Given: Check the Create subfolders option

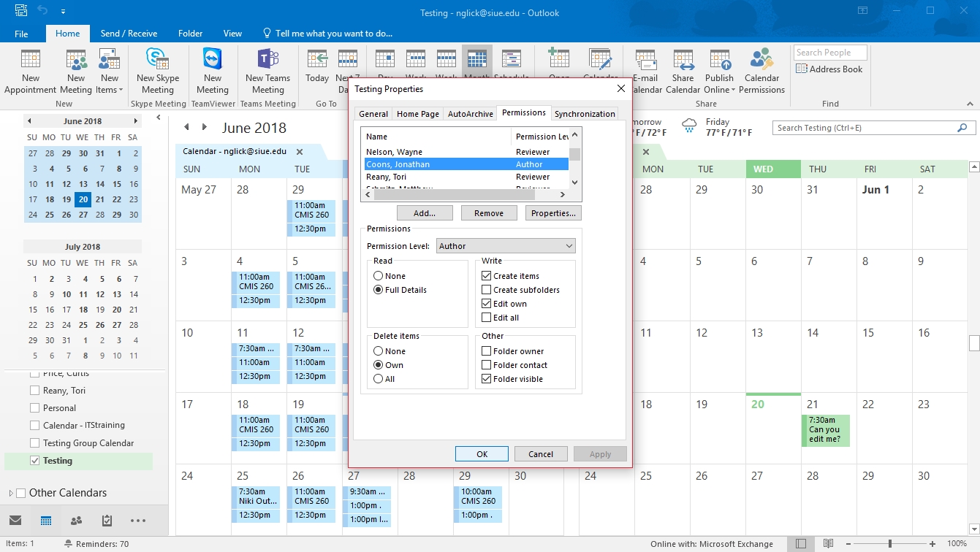Looking at the screenshot, I should coord(487,290).
